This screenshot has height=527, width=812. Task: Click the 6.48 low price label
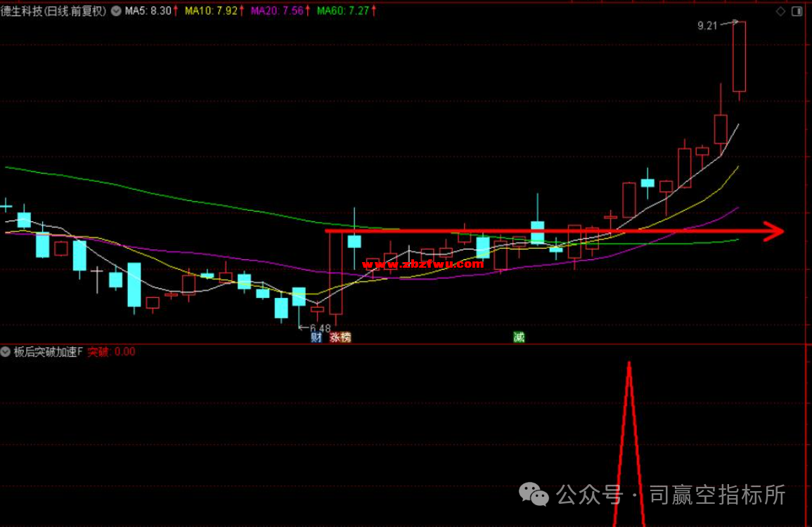(320, 328)
